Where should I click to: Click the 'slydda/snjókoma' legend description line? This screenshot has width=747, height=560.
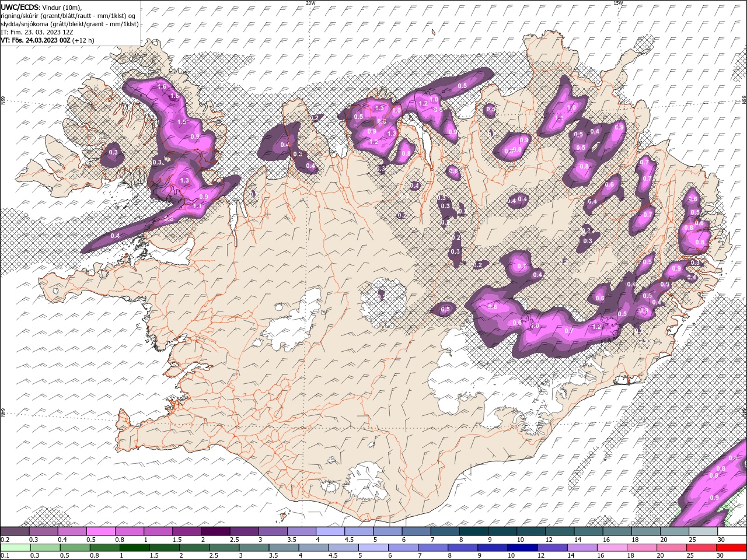[x=69, y=24]
